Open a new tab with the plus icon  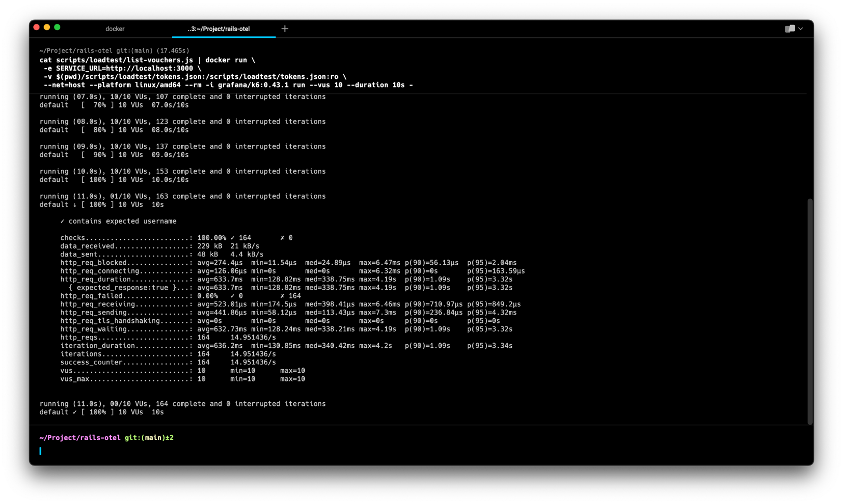pyautogui.click(x=285, y=29)
